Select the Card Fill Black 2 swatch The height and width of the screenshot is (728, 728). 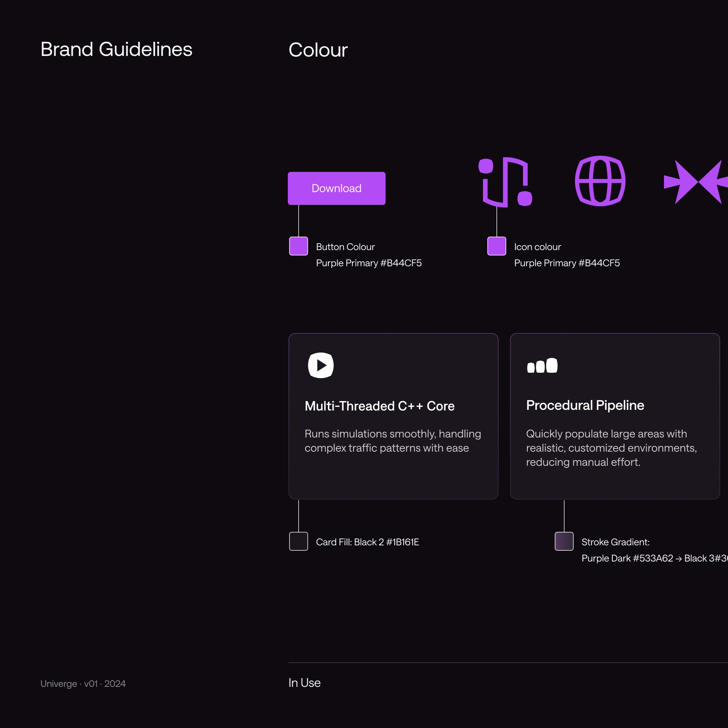pyautogui.click(x=298, y=541)
